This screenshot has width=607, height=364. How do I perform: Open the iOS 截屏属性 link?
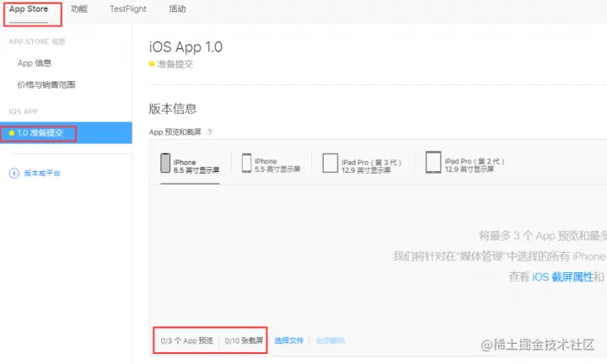562,276
